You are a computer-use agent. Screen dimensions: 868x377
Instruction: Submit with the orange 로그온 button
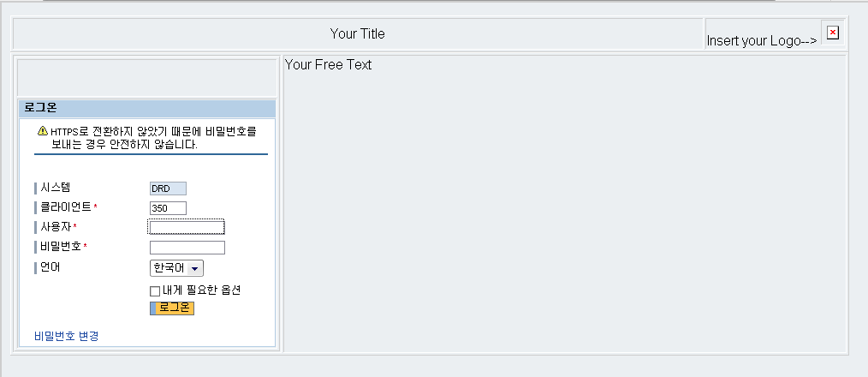(172, 308)
